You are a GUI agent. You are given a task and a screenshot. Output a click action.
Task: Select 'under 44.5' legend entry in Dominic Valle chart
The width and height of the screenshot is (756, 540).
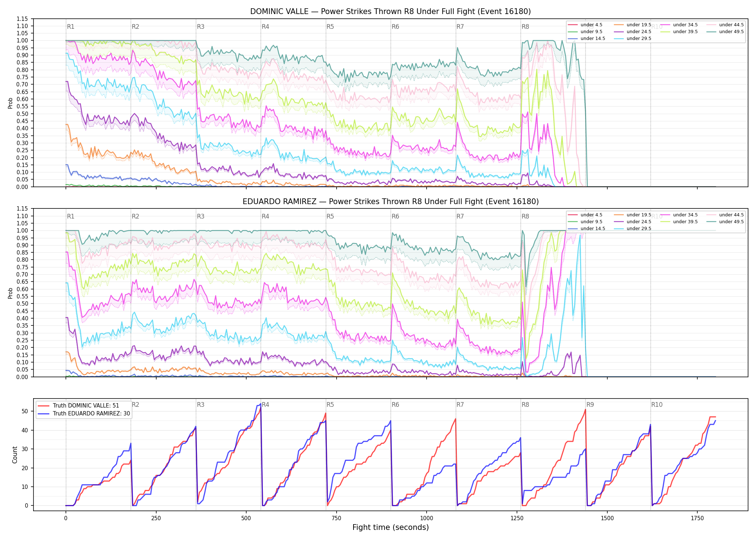[725, 25]
